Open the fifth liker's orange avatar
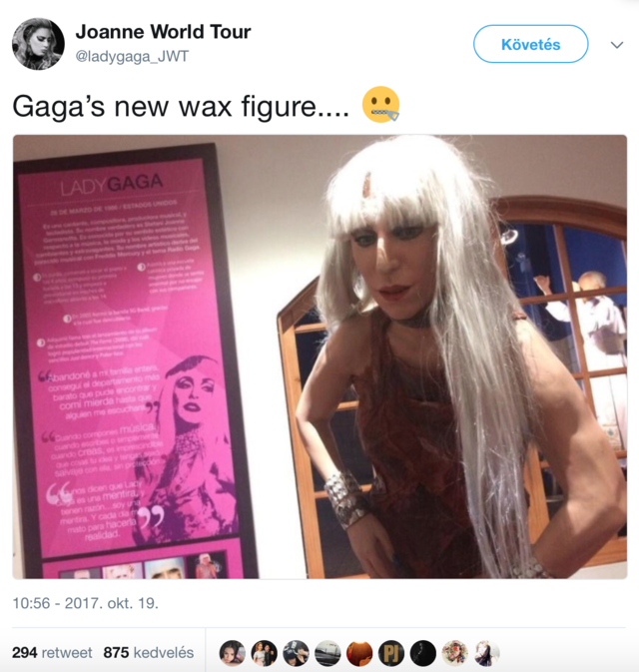Viewport: 639px width, 672px height. click(x=359, y=653)
